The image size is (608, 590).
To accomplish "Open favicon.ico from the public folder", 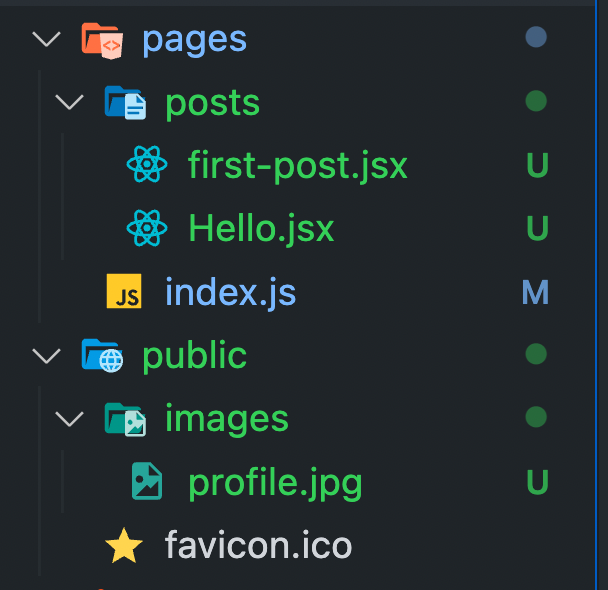I will (x=258, y=545).
